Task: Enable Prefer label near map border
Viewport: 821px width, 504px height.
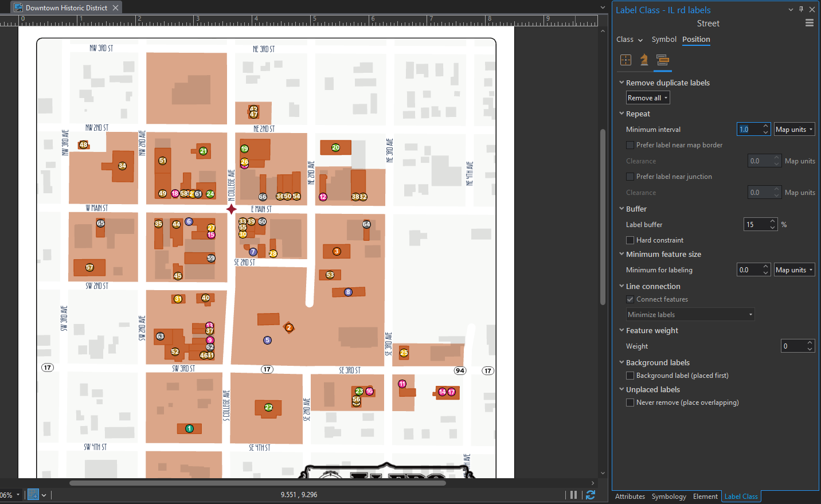Action: [x=629, y=144]
